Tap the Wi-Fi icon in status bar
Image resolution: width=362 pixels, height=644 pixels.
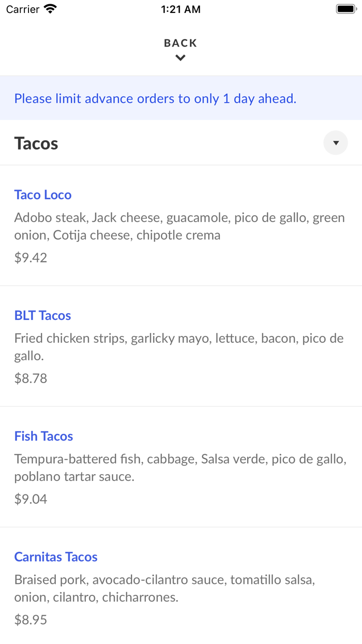pyautogui.click(x=50, y=9)
